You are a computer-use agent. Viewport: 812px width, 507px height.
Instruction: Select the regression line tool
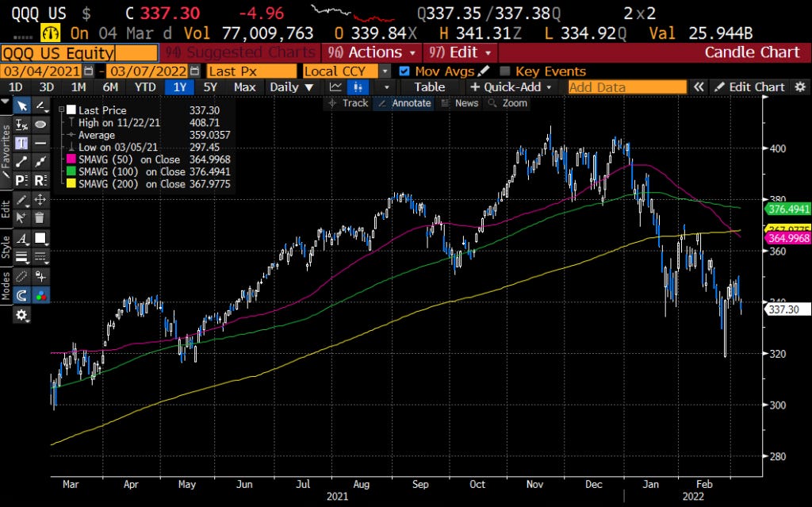tap(40, 162)
